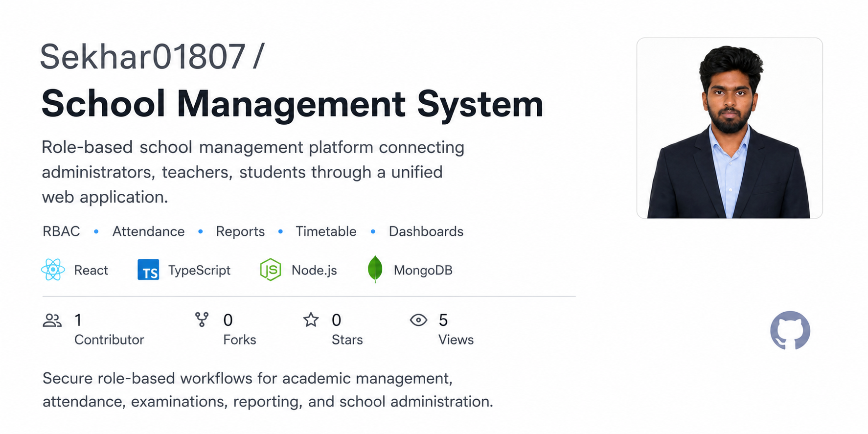
Task: Click the stars count 0
Action: pos(337,320)
